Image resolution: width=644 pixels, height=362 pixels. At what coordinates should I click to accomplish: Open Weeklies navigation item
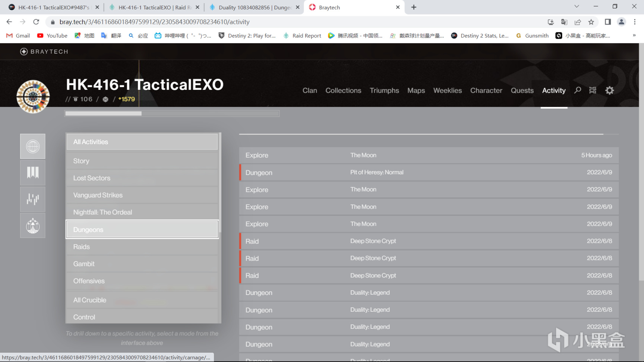tap(447, 90)
